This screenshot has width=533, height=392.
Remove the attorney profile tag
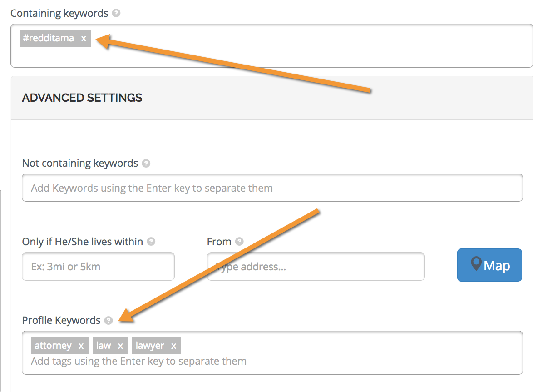tap(81, 346)
